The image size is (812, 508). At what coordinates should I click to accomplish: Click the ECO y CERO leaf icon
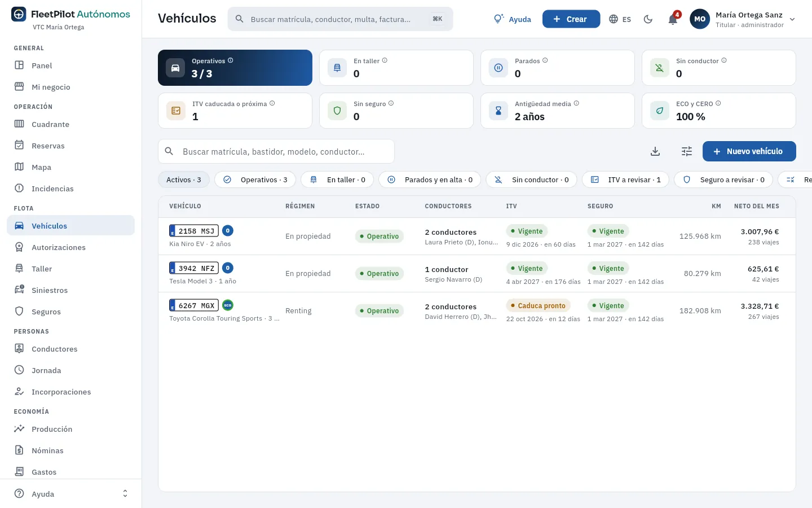pos(660,111)
